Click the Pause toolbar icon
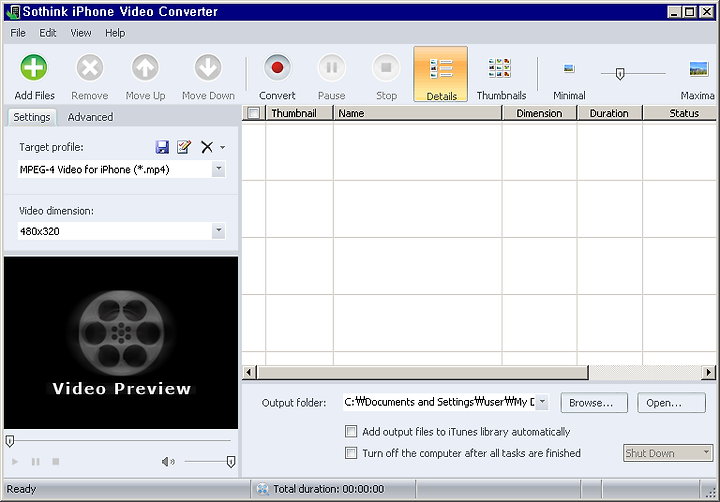Screen dimensions: 720x502 [x=332, y=68]
